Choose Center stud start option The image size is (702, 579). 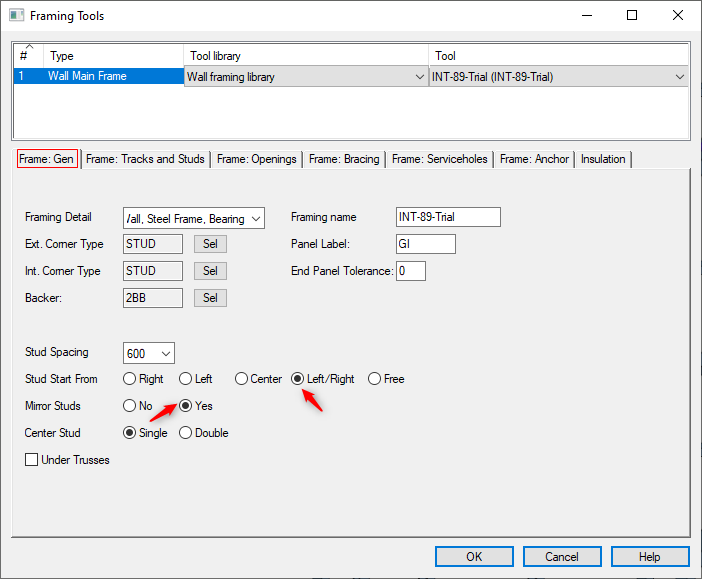[x=241, y=379]
